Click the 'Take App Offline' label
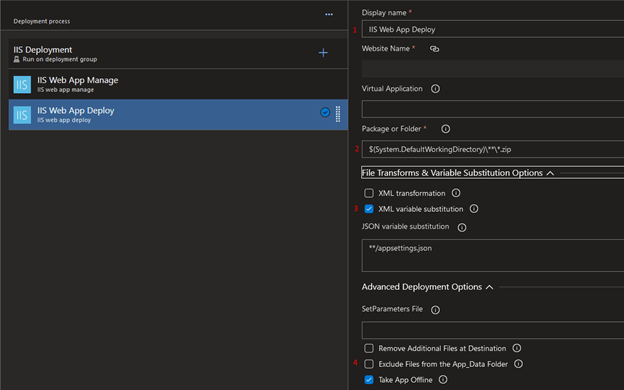This screenshot has height=390, width=624. [x=405, y=380]
